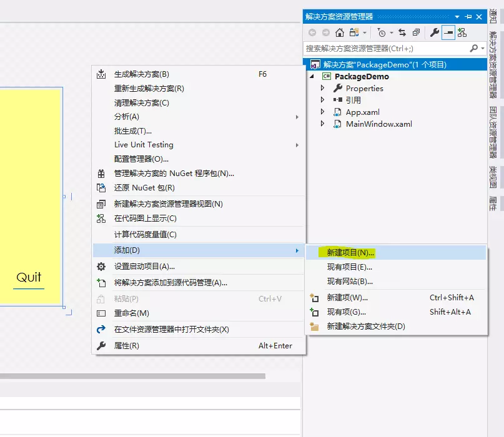The image size is (504, 437).
Task: Click 新建项(W)... in the submenu
Action: coord(396,298)
